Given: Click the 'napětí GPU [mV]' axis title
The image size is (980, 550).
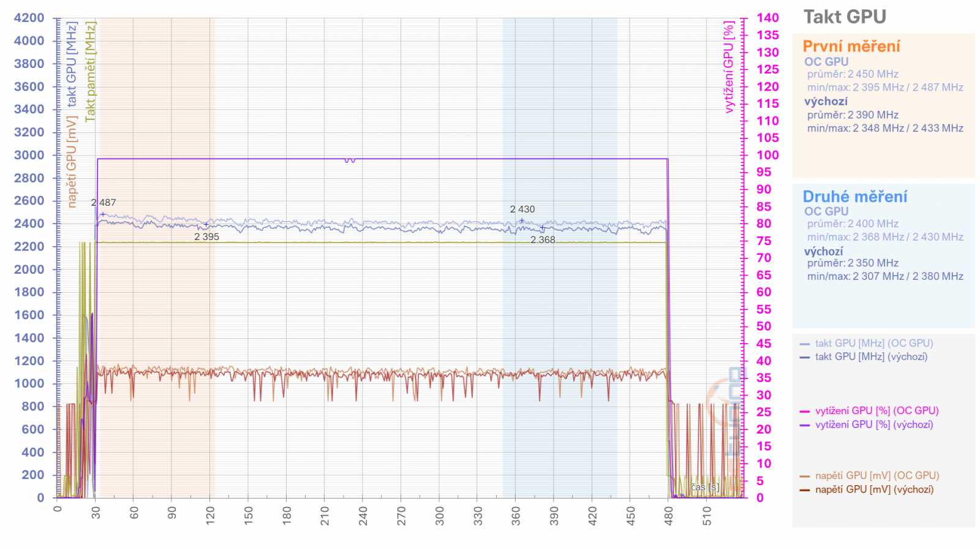Looking at the screenshot, I should click(72, 162).
